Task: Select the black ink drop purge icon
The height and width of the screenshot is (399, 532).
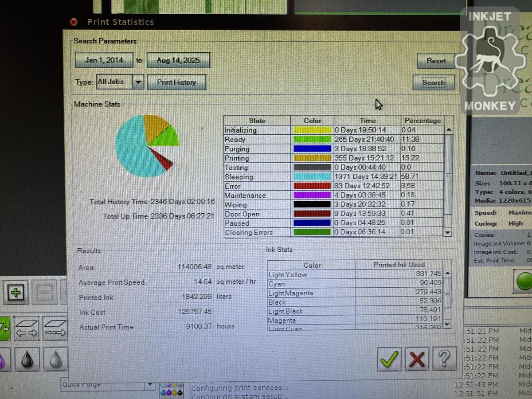Action: pyautogui.click(x=27, y=360)
